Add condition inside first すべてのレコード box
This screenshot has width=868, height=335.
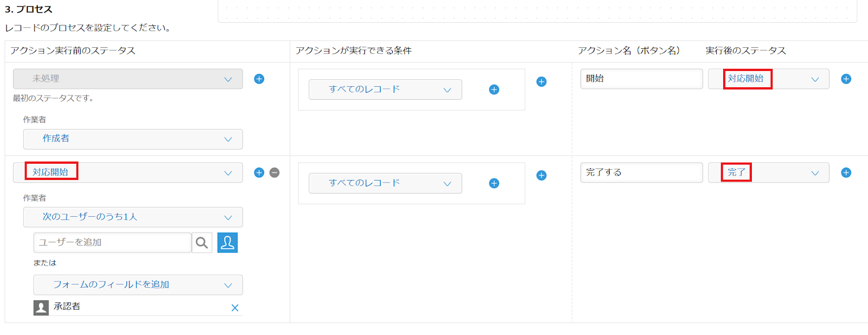click(x=494, y=90)
